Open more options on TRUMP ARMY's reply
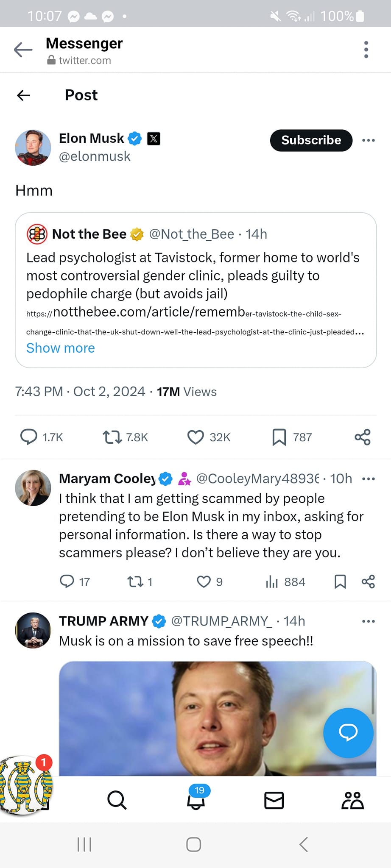 (x=369, y=621)
